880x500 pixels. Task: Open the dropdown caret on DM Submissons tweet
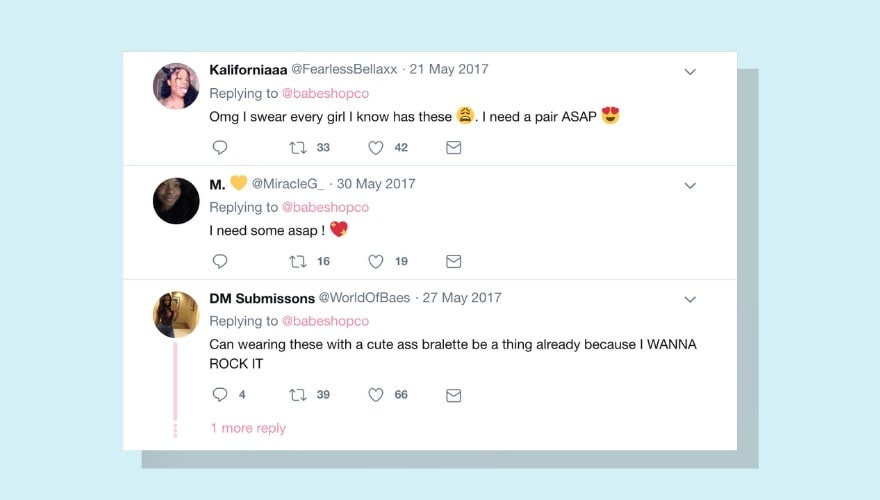coord(690,300)
